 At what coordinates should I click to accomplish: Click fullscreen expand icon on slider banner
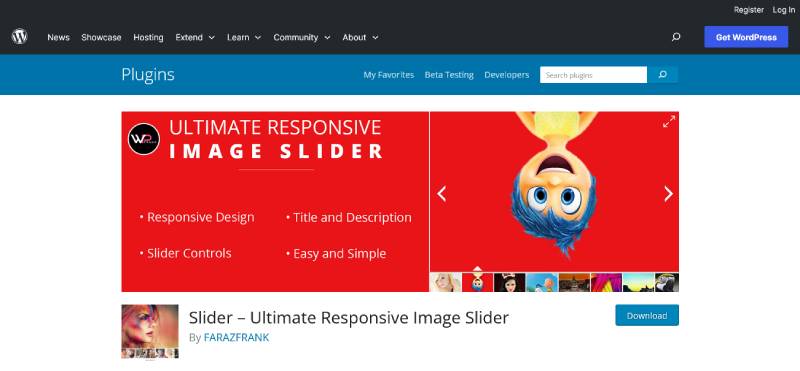click(668, 121)
